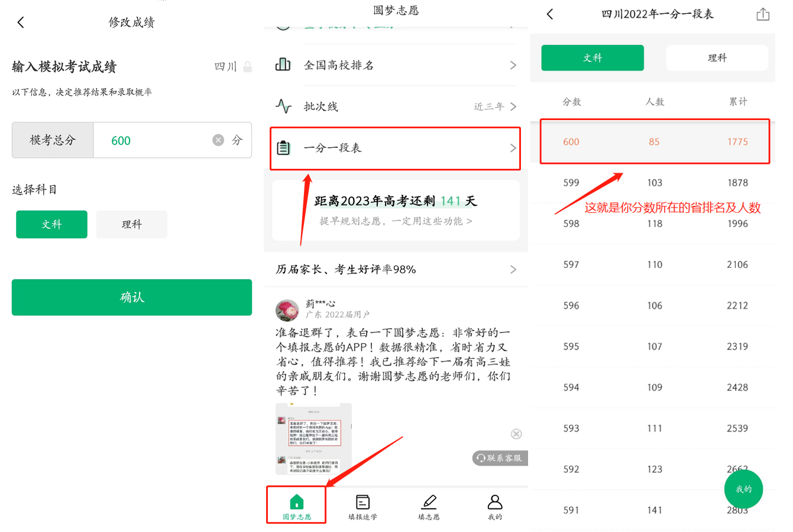Select 文科 under 选择科目
793x532 pixels.
51,225
